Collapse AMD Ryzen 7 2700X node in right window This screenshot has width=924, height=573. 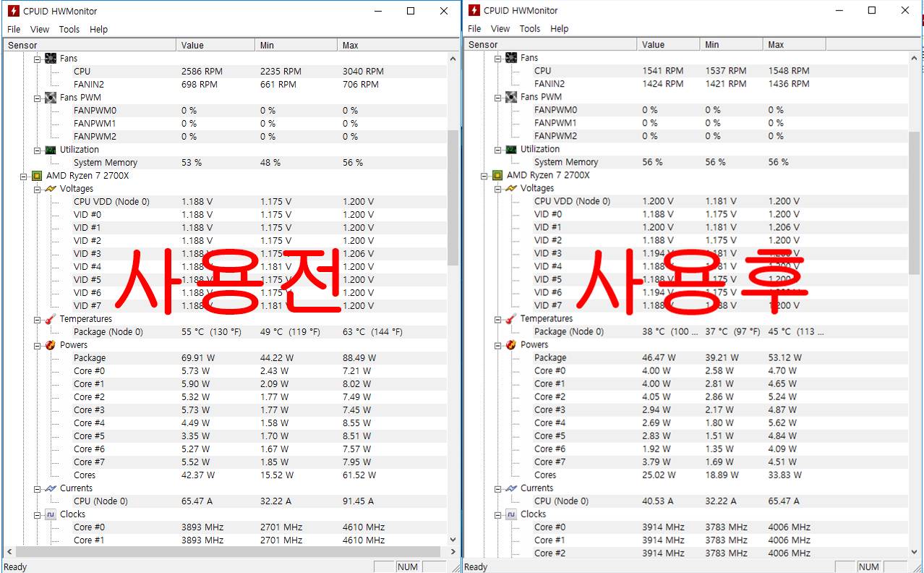coord(484,175)
